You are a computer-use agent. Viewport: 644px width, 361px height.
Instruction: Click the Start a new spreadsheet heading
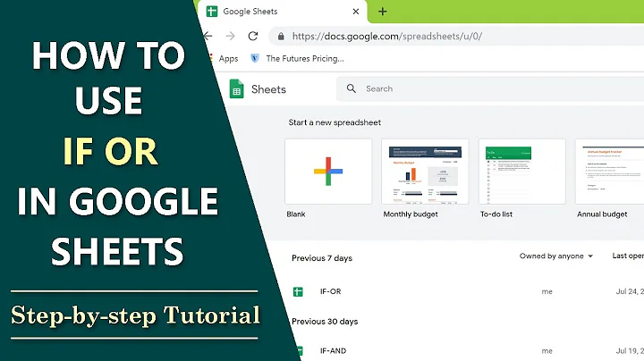(335, 122)
